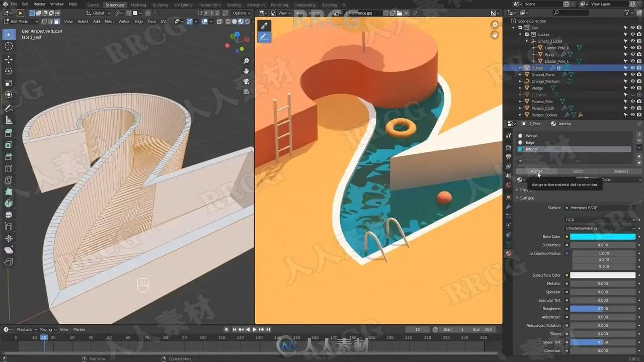Select the Cursor tool in the left toolbar
The height and width of the screenshot is (362, 644).
point(9,46)
